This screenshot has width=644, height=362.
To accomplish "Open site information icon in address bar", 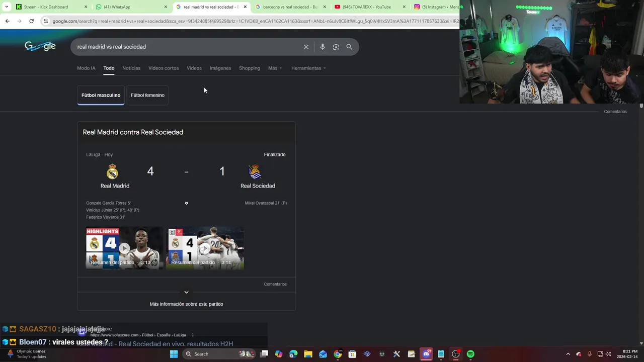I will (46, 21).
